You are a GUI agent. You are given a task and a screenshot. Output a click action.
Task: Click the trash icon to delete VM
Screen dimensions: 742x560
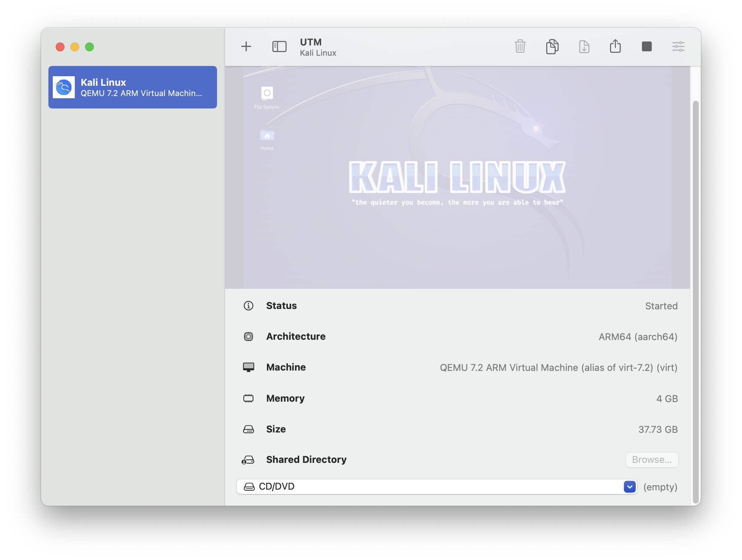pos(520,47)
